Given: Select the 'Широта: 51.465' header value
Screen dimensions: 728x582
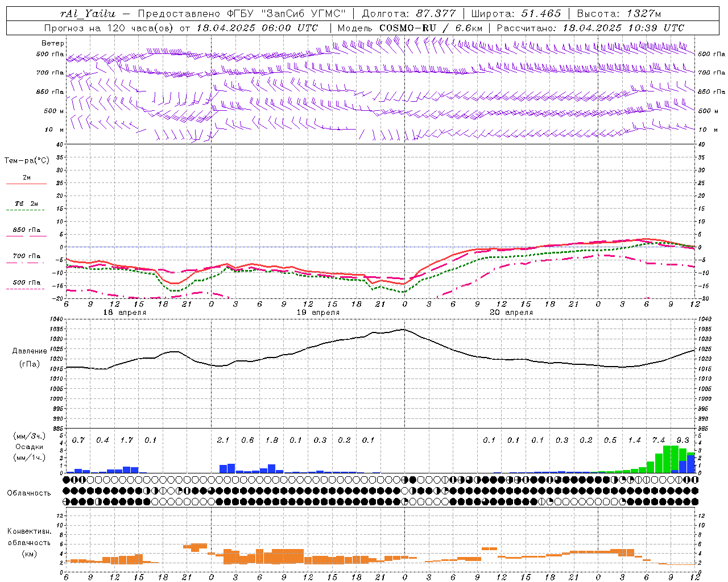Looking at the screenshot, I should click(516, 14).
